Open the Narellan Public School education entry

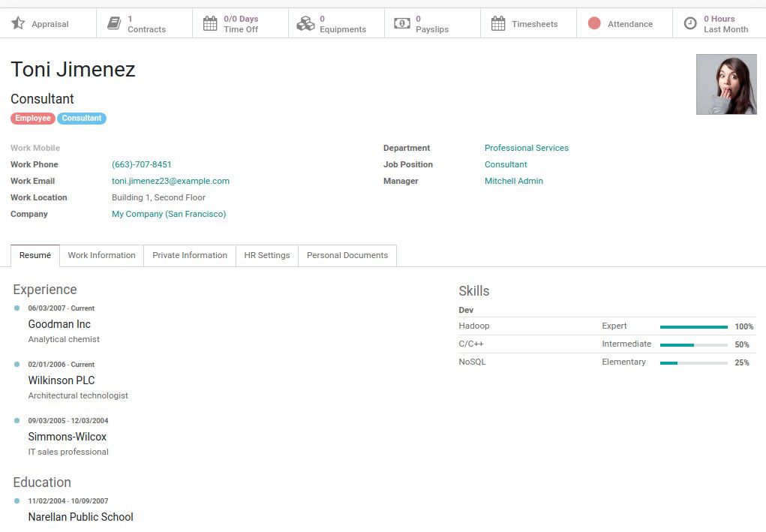80,517
